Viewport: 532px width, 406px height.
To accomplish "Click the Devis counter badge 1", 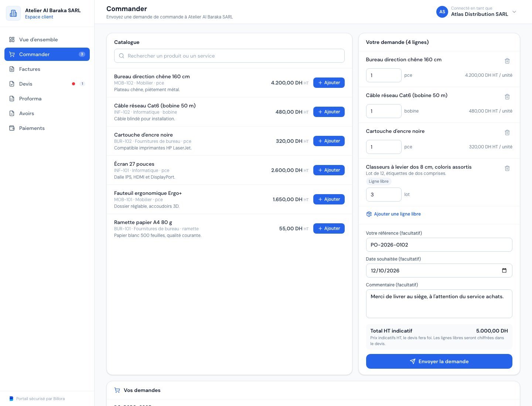I will pyautogui.click(x=82, y=84).
